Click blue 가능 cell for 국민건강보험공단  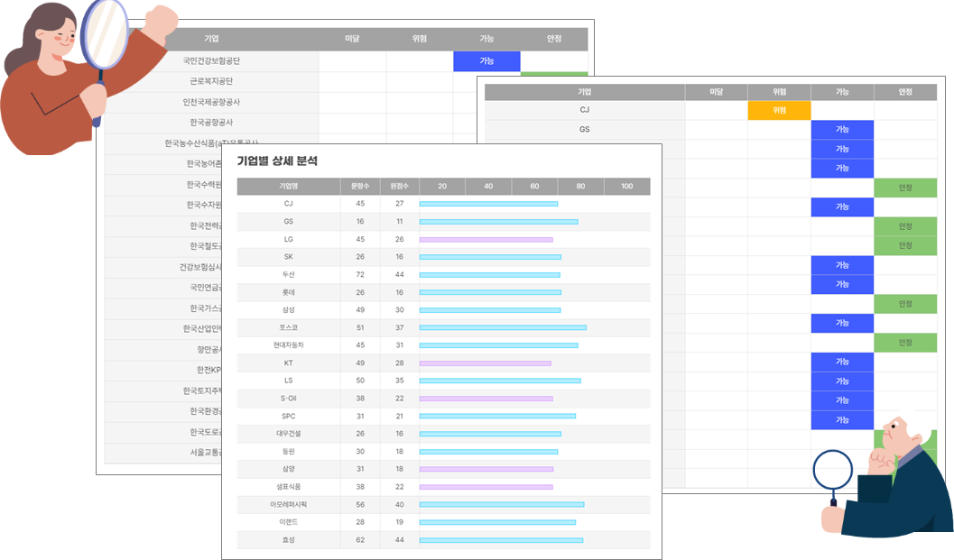pos(486,60)
